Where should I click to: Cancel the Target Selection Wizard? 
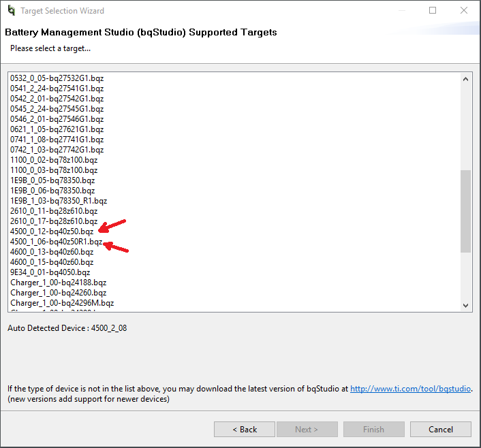(441, 430)
